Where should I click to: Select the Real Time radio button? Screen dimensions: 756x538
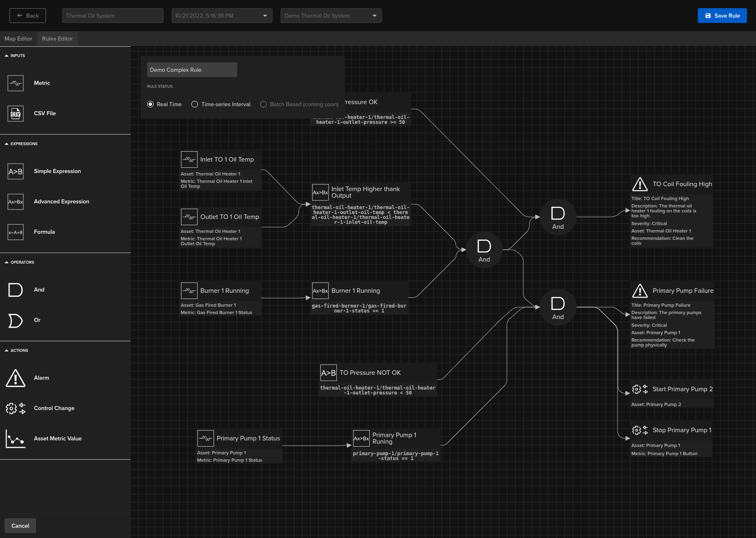[150, 104]
